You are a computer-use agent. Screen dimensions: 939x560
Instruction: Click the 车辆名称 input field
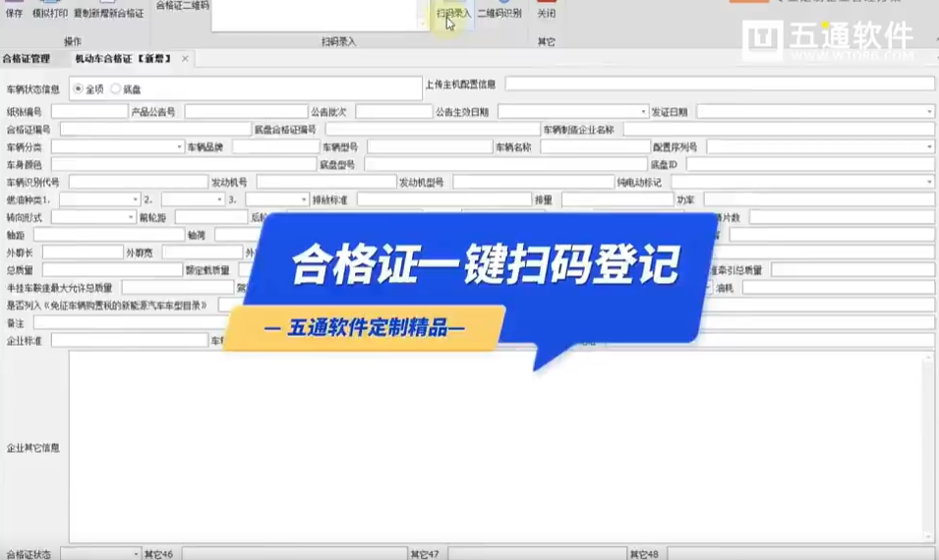coord(595,146)
